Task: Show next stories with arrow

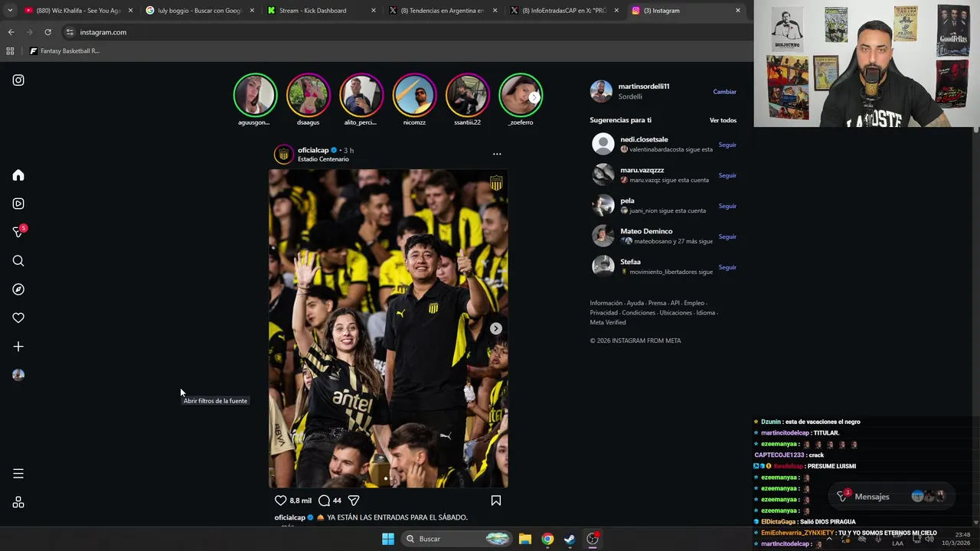Action: [534, 97]
